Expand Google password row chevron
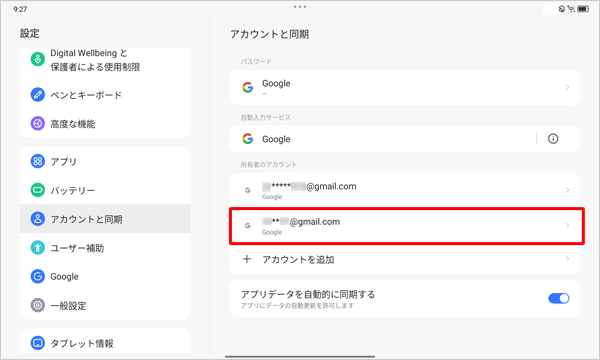The width and height of the screenshot is (600, 360). pos(567,87)
